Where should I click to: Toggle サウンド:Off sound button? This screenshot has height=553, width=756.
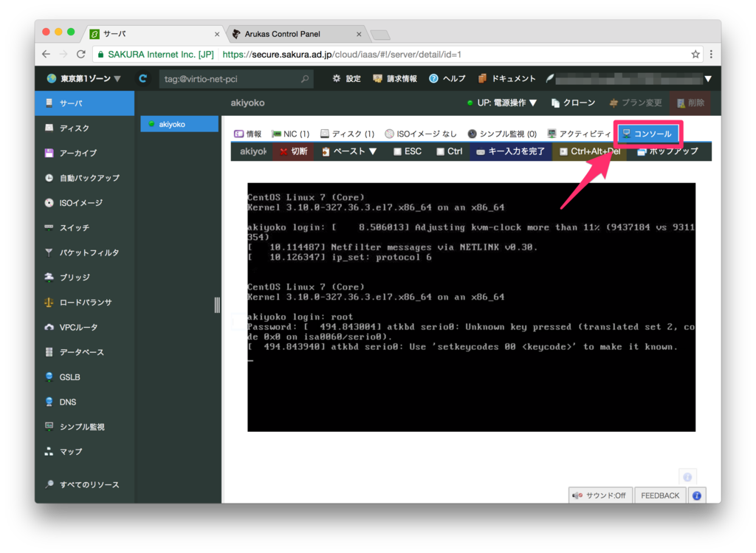coord(599,495)
